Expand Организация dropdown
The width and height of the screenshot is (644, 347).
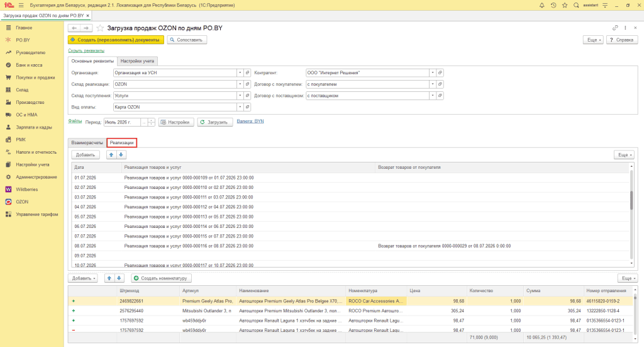[240, 73]
